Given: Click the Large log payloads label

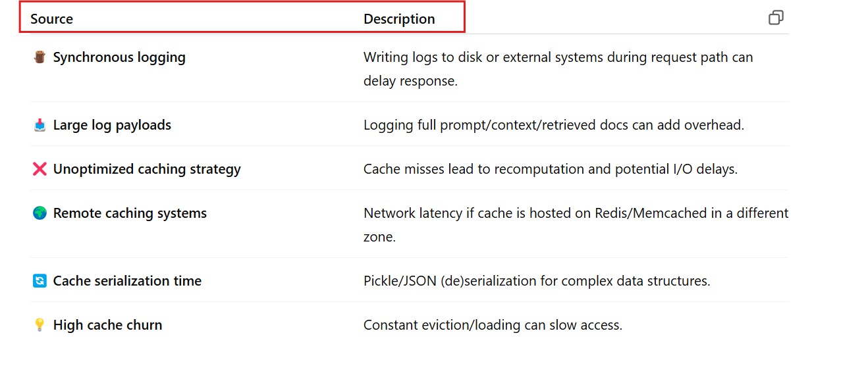Looking at the screenshot, I should click(x=112, y=125).
